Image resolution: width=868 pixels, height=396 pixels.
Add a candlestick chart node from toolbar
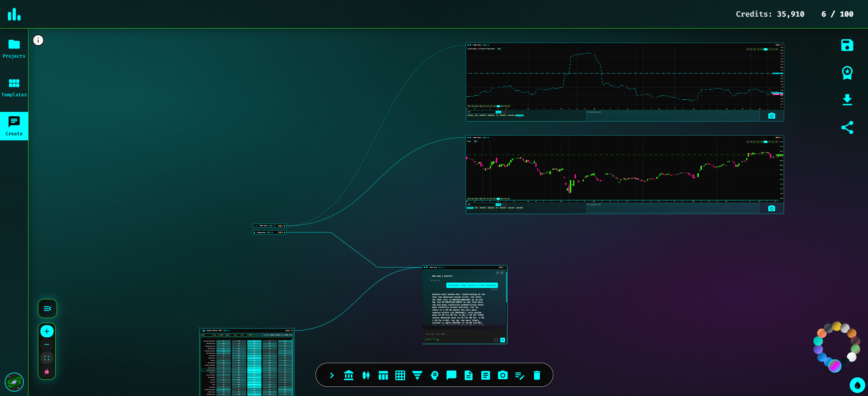366,375
